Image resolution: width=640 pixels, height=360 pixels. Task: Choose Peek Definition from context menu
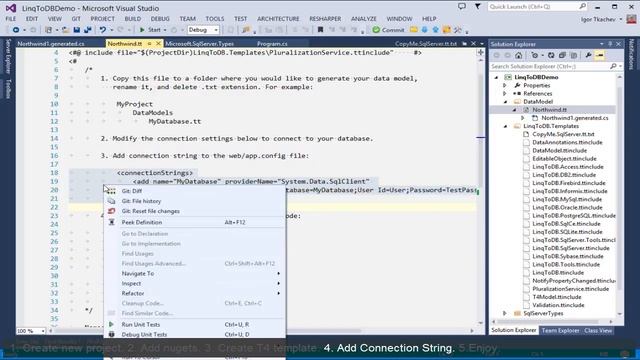click(x=195, y=222)
